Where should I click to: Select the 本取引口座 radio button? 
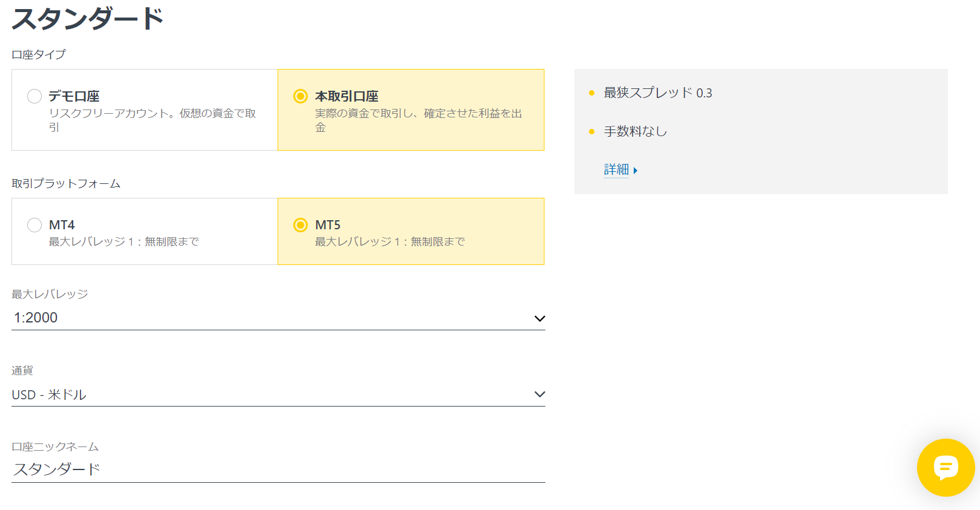point(300,96)
